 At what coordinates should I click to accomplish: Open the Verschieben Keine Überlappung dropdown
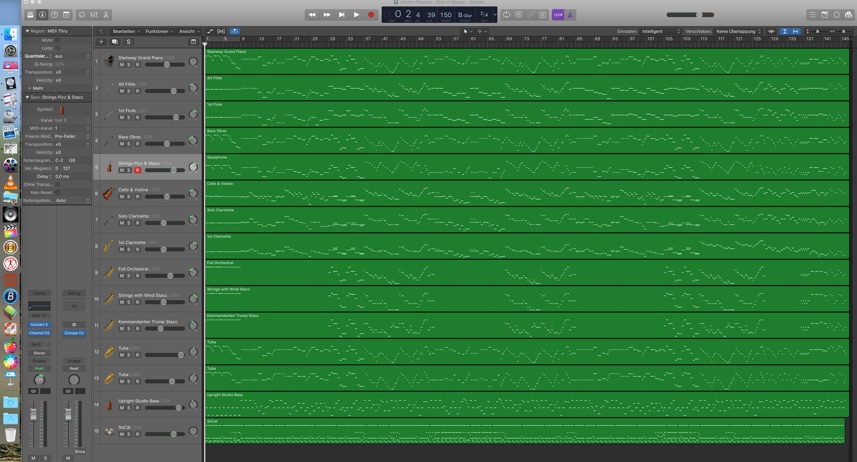738,31
